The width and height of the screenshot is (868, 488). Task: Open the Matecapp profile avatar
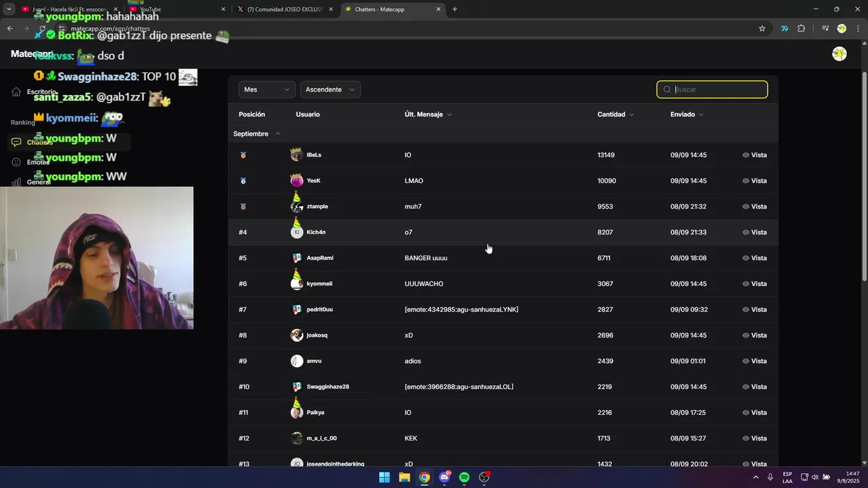840,54
